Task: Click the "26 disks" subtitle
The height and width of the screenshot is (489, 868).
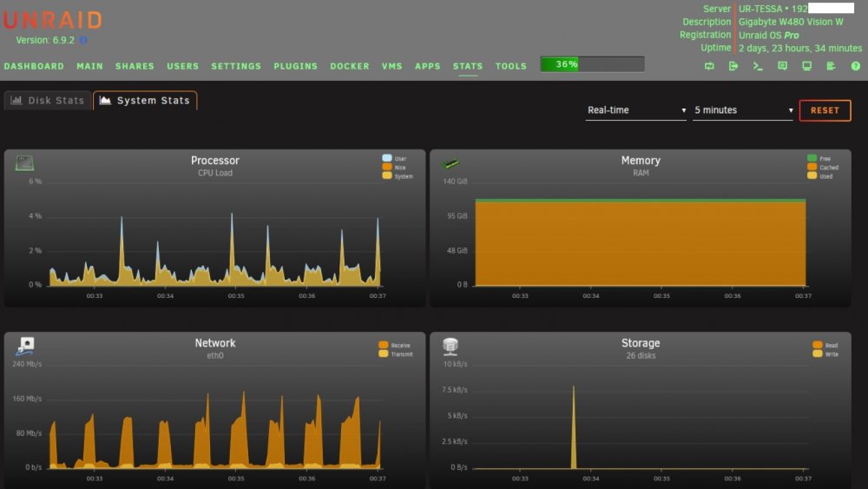Action: pyautogui.click(x=641, y=355)
